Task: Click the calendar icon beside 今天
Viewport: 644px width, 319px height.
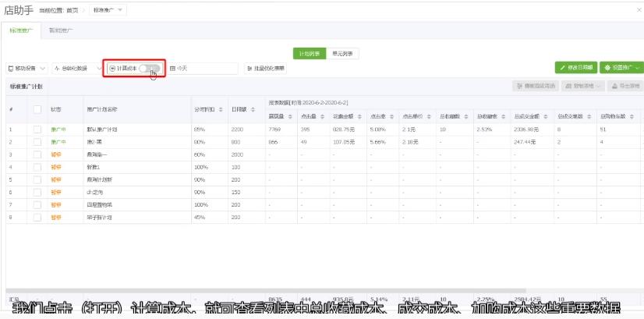Action: pyautogui.click(x=172, y=68)
